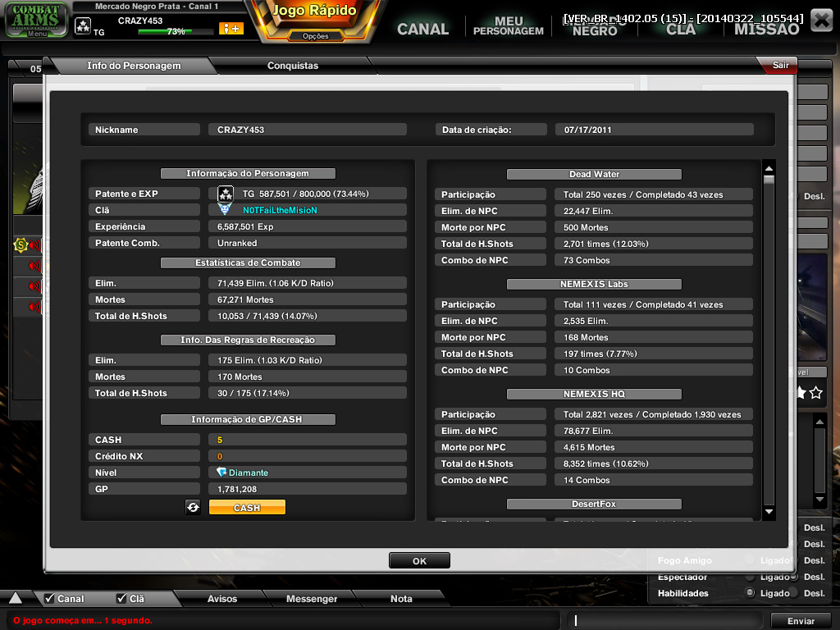Open the Avisos chat tab
Image resolution: width=840 pixels, height=630 pixels.
tap(222, 598)
